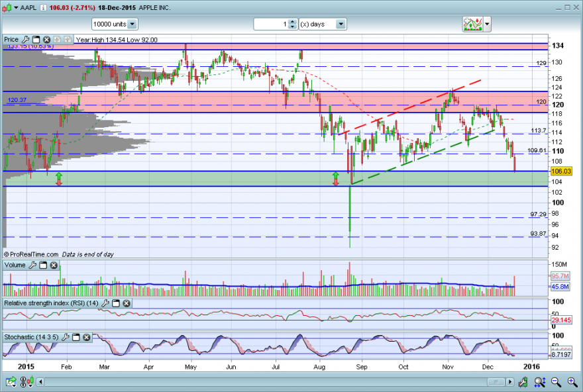Click the Stochastic (14 3 5) label
583x392 pixels.
pos(31,338)
